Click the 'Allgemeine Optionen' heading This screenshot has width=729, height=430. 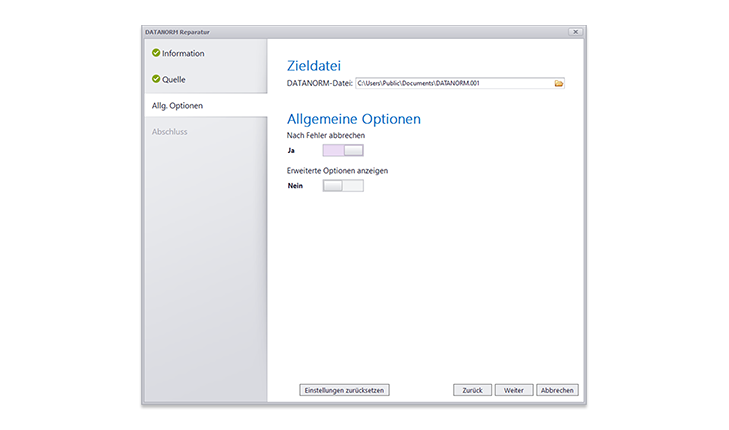click(x=354, y=119)
